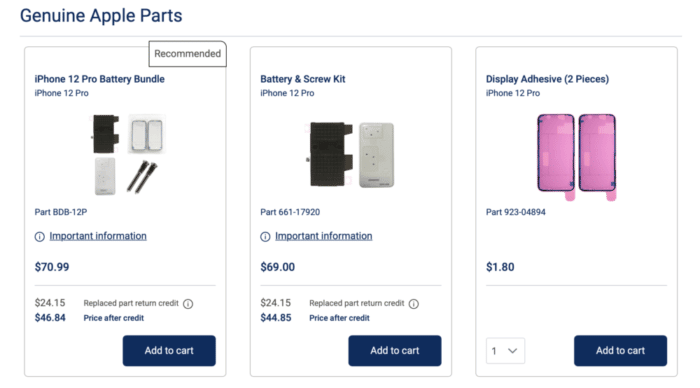Image resolution: width=700 pixels, height=388 pixels.
Task: Click the Display Adhesive (2 Pieces) title
Action: [x=547, y=79]
